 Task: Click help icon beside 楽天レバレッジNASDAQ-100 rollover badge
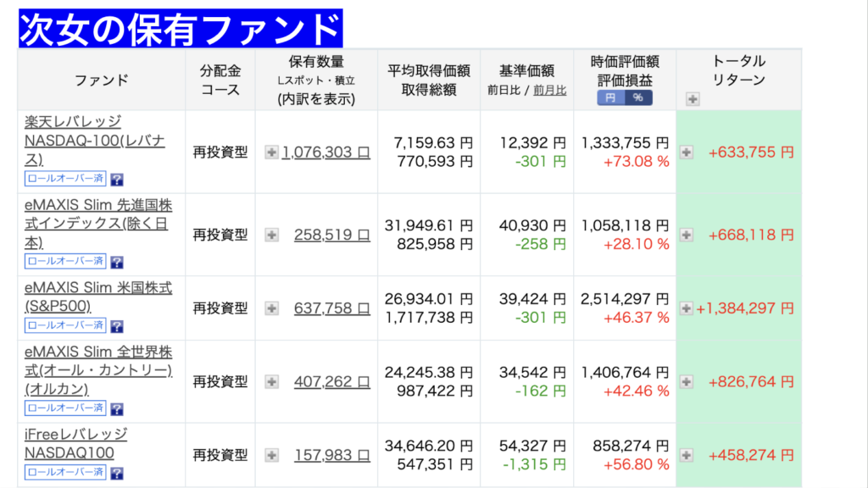[x=117, y=179]
